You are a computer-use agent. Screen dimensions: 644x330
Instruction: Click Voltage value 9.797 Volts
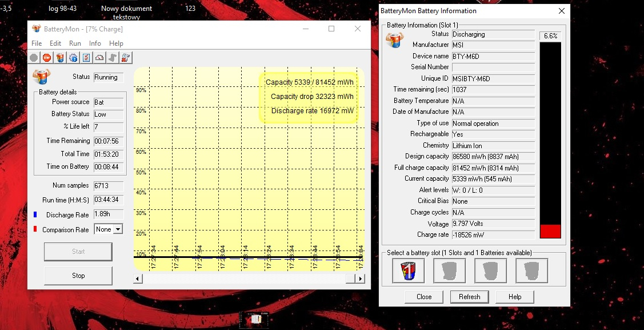click(x=493, y=224)
